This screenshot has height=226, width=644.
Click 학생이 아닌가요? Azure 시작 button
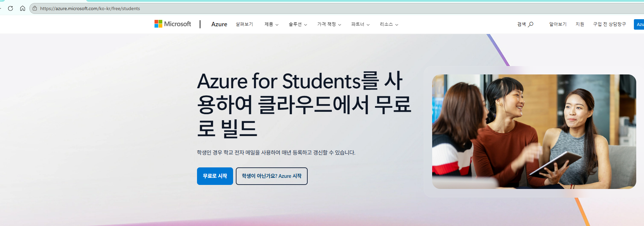[x=272, y=176]
